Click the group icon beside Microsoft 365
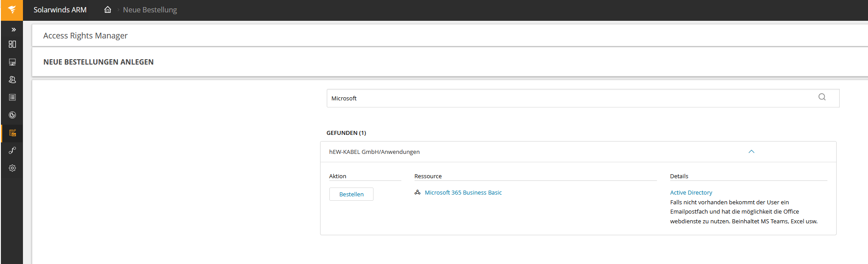The image size is (868, 264). (417, 192)
